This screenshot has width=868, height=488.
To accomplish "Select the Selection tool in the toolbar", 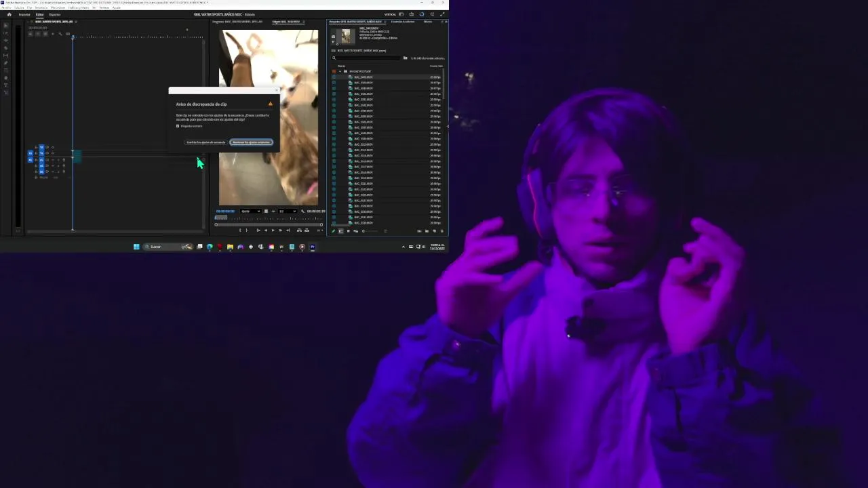I will click(x=6, y=26).
